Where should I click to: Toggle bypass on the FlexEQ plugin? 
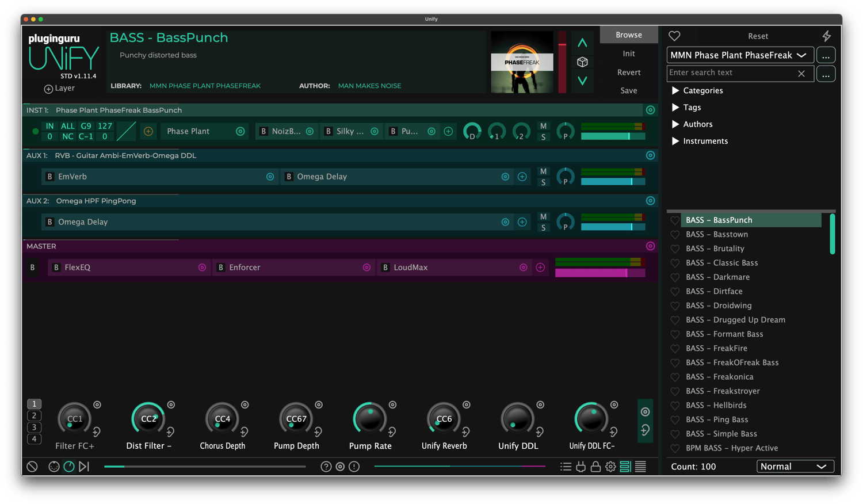pyautogui.click(x=56, y=268)
